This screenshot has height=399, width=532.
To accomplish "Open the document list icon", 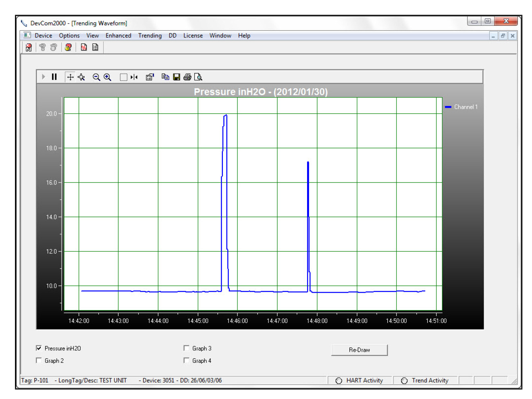I will tap(95, 47).
